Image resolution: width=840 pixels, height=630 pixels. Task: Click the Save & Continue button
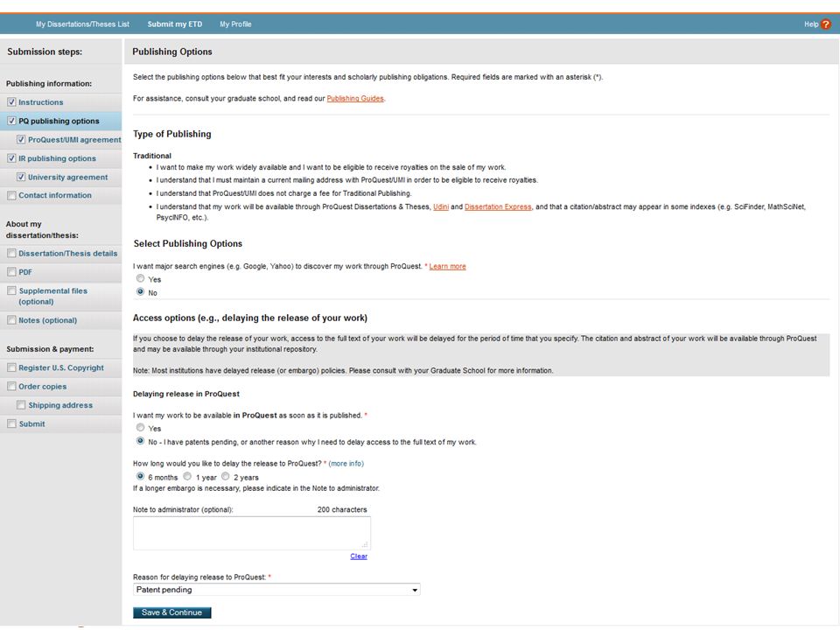click(172, 612)
